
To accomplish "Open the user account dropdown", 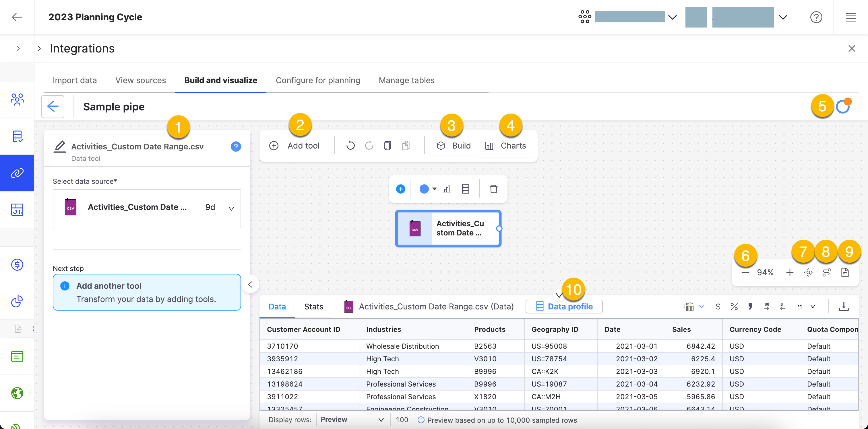I will coord(783,17).
